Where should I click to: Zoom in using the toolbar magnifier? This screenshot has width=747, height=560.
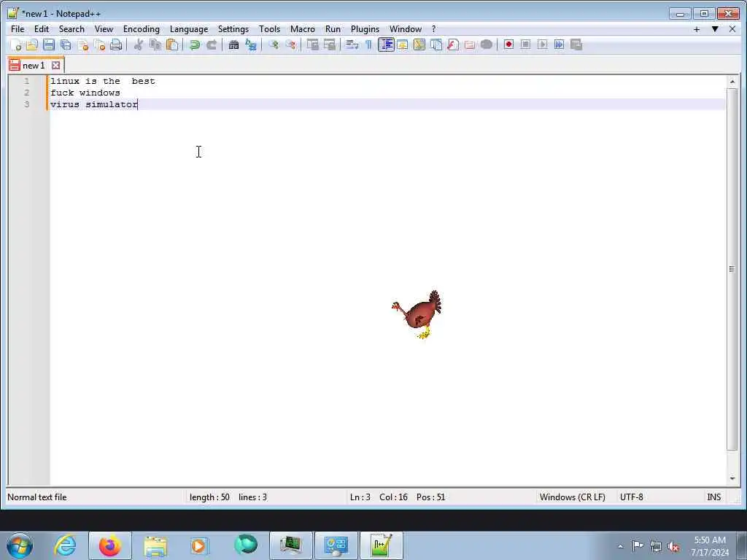coord(274,44)
